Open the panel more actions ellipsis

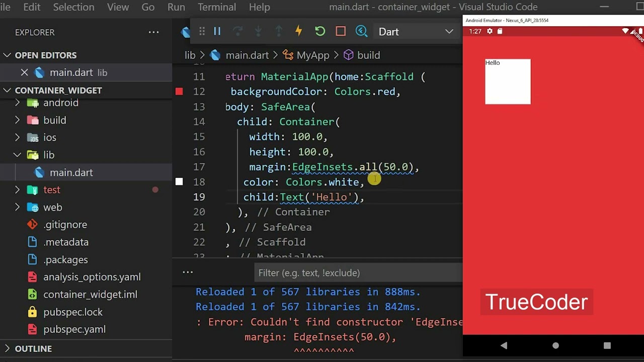188,272
